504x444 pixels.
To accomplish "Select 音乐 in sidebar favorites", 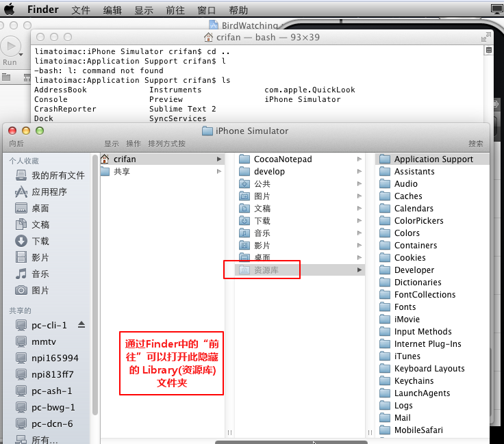I will click(x=32, y=274).
